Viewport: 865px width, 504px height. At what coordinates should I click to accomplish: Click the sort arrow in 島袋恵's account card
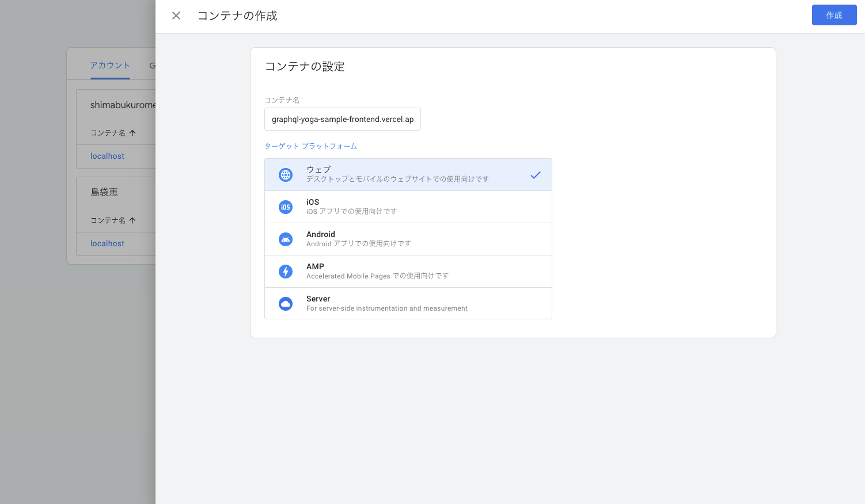(x=132, y=220)
